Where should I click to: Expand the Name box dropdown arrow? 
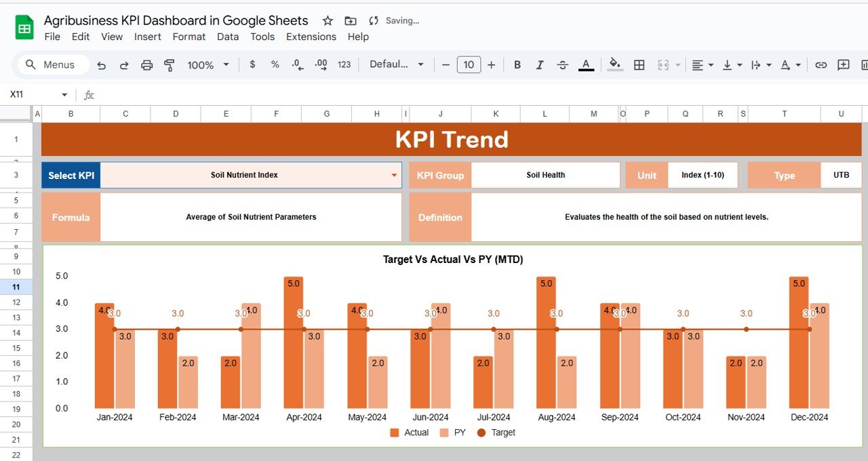[x=64, y=95]
